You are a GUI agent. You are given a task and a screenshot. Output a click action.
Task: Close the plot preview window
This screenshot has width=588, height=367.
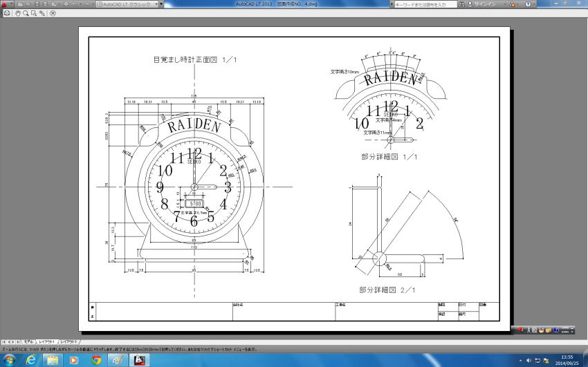(x=53, y=13)
